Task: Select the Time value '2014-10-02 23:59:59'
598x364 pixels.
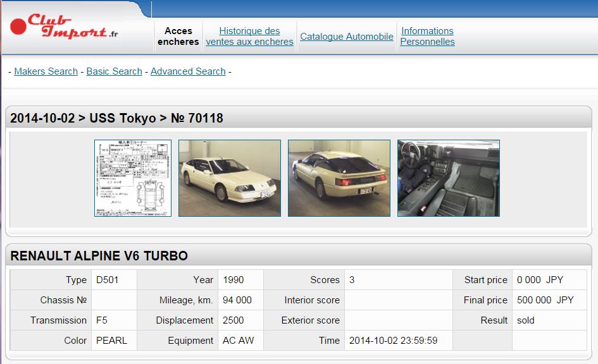Action: [393, 341]
